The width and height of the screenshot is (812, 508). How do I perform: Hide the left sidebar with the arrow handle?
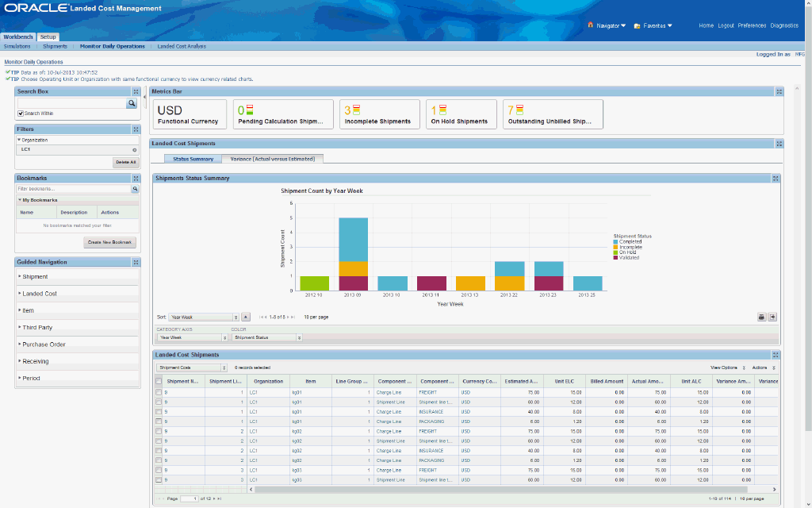coord(145,97)
